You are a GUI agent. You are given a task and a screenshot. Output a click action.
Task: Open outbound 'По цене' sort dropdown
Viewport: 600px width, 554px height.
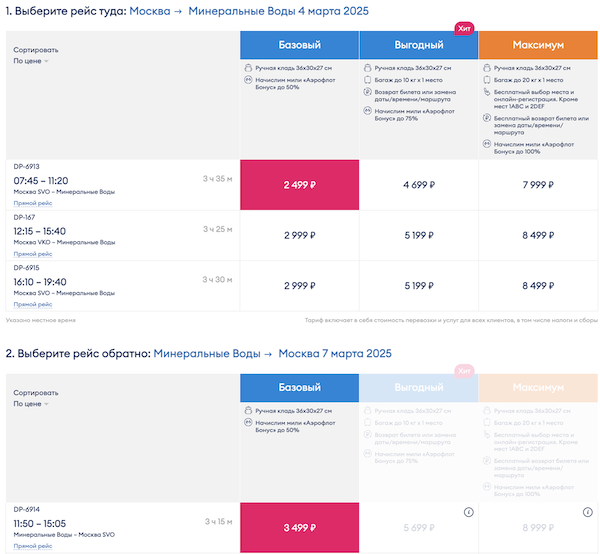[31, 61]
